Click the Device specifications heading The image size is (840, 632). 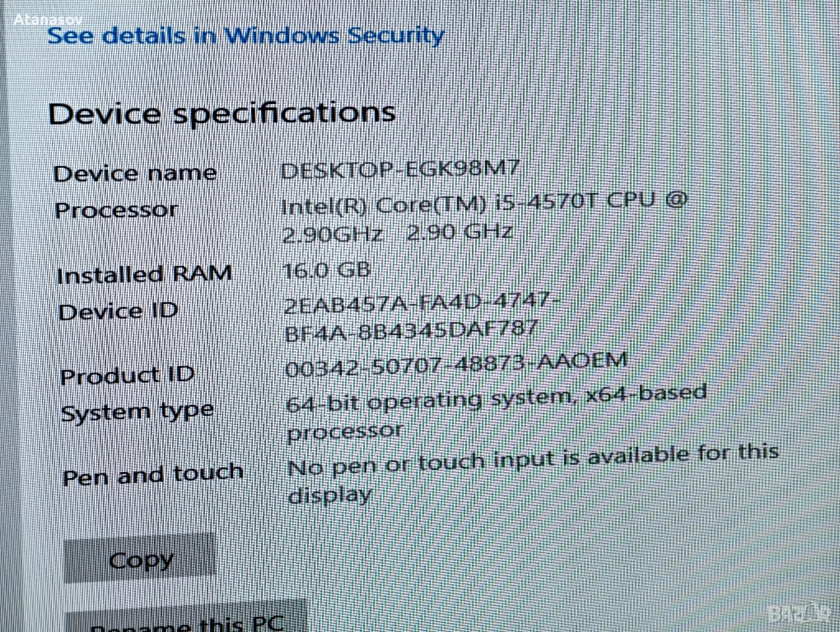coord(222,114)
